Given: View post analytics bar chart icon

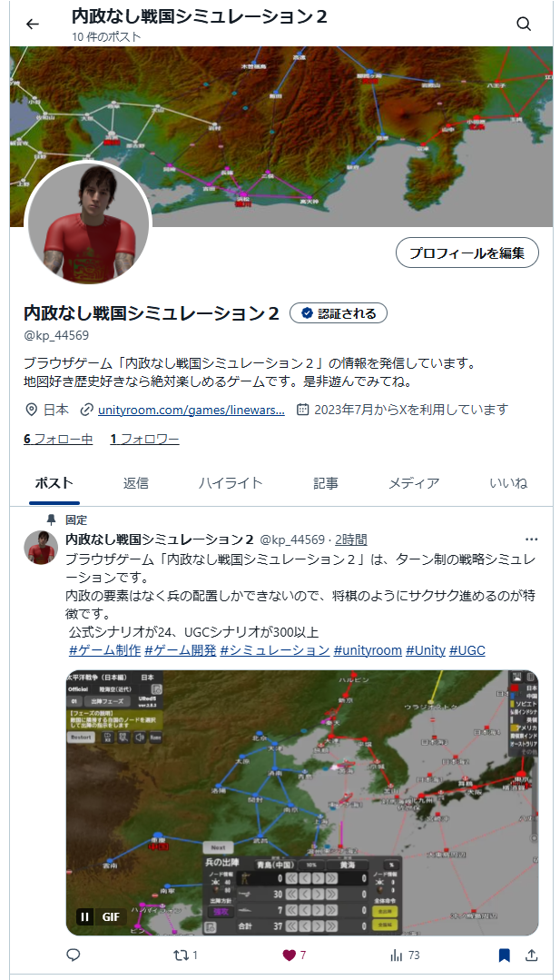Looking at the screenshot, I should pyautogui.click(x=405, y=955).
